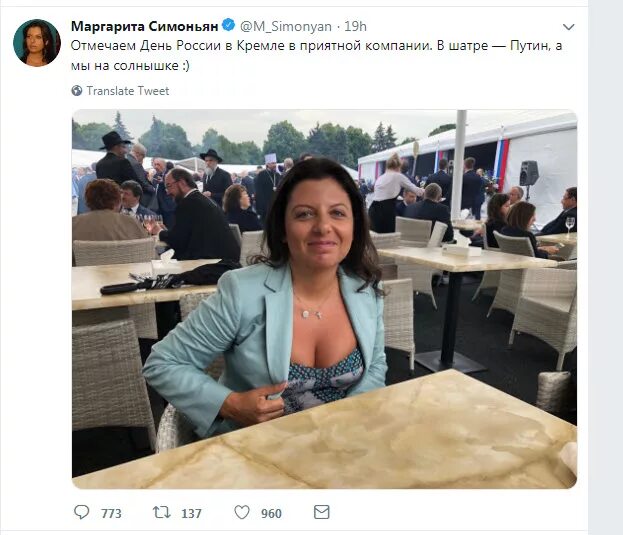623x535 pixels.
Task: Click the gray margin right of the tweet
Action: tap(606, 267)
